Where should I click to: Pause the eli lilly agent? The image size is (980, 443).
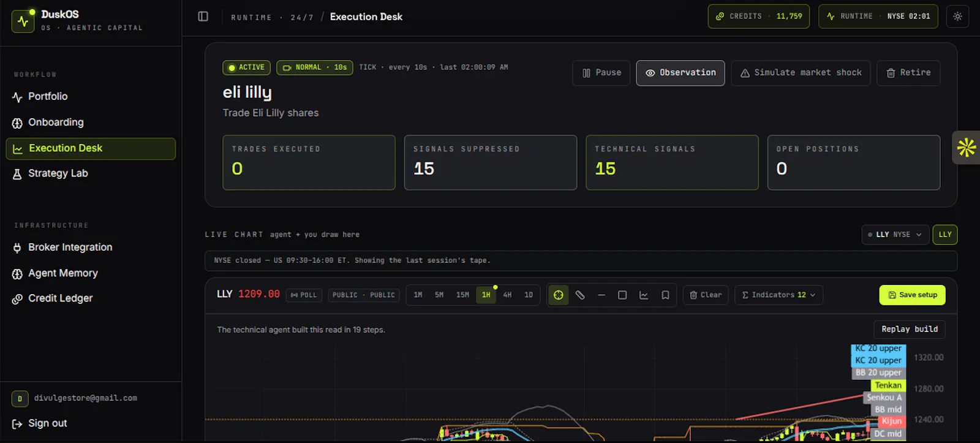pos(601,73)
